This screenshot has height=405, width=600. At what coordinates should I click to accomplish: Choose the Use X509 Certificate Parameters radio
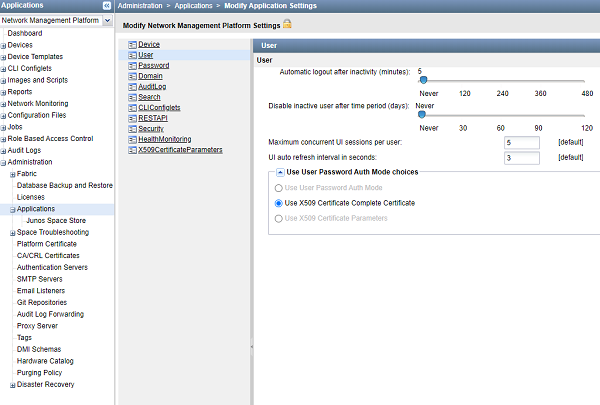click(x=278, y=218)
